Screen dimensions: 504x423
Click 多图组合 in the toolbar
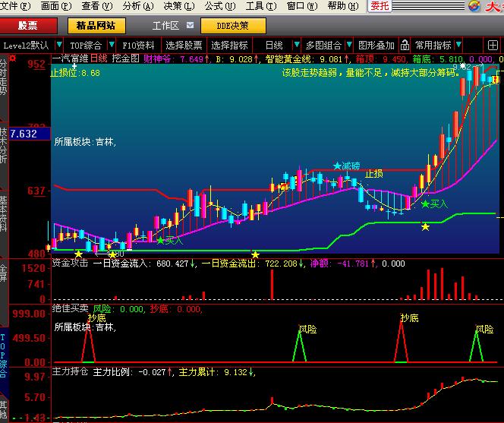(x=323, y=46)
